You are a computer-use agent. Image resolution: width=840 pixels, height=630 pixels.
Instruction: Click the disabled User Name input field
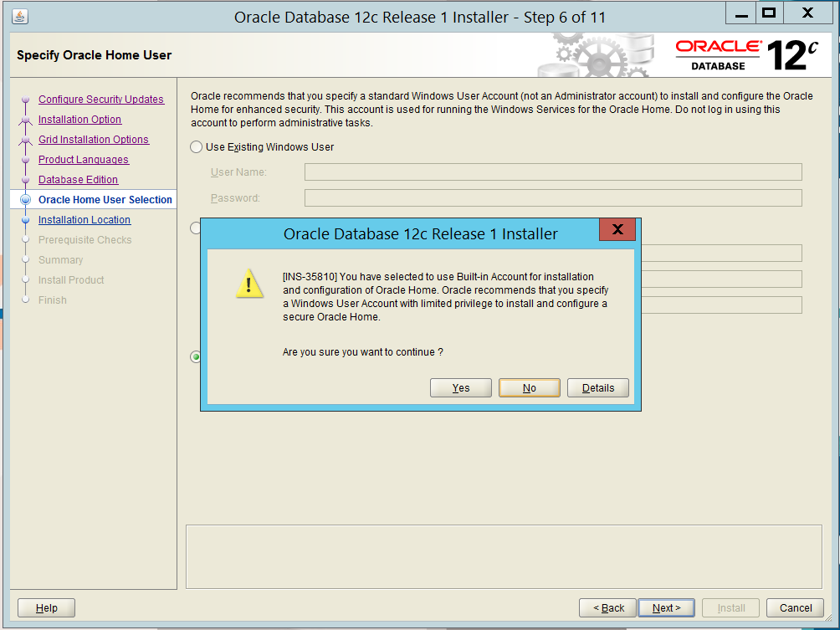pos(554,173)
